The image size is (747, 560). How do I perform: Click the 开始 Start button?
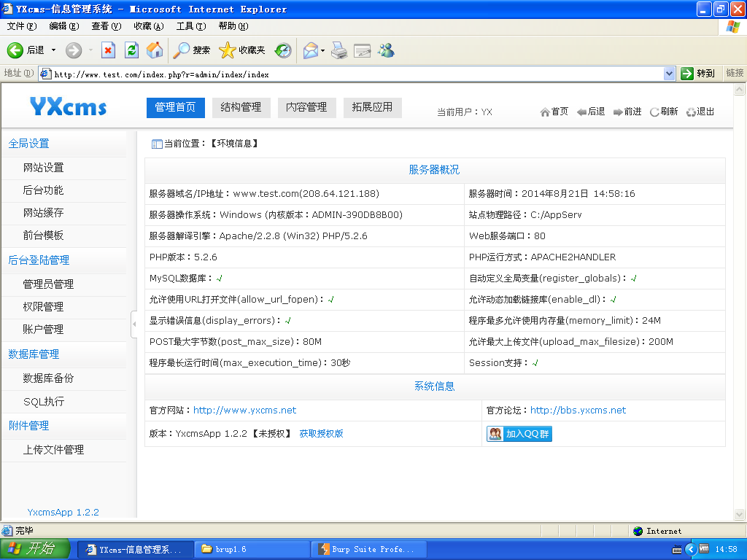pyautogui.click(x=35, y=549)
